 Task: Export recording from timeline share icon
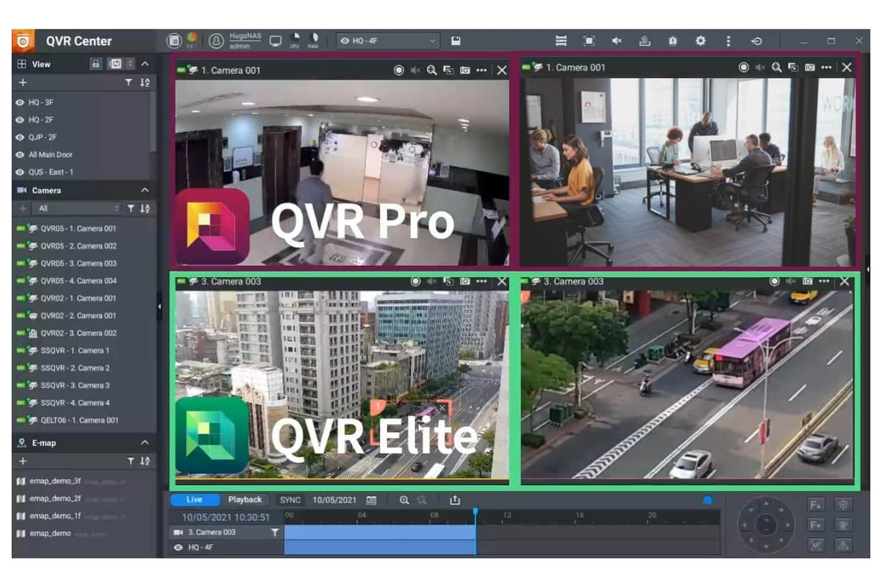(x=455, y=500)
